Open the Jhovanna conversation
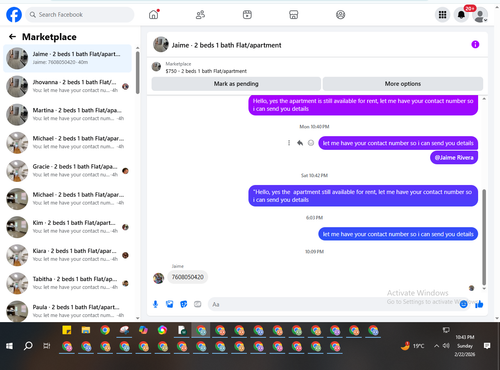 pos(68,86)
